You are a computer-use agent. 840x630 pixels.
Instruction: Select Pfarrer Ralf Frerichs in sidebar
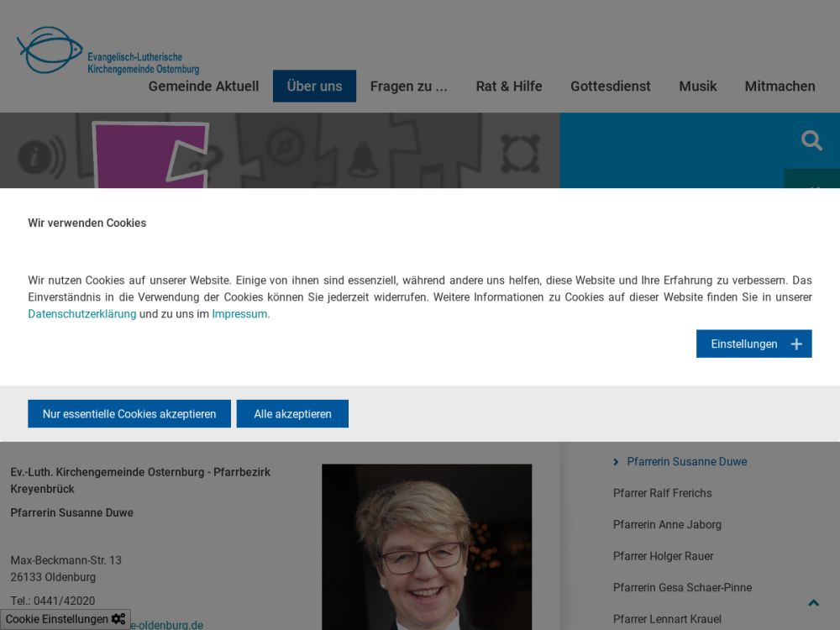pos(662,493)
